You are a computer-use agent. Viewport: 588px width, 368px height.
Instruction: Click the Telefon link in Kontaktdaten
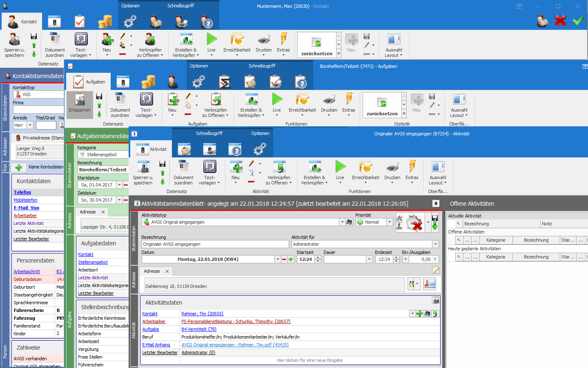click(x=22, y=192)
